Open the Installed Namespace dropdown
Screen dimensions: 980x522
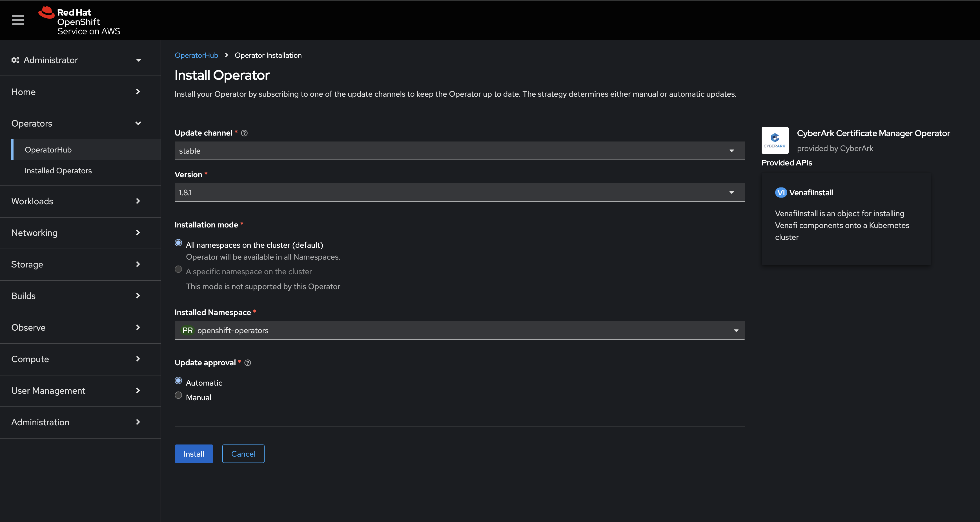[x=459, y=330]
